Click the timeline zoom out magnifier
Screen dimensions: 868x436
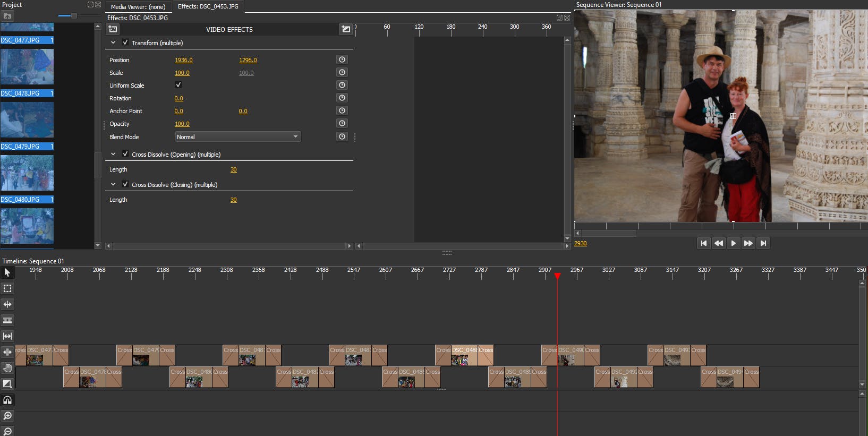point(7,431)
